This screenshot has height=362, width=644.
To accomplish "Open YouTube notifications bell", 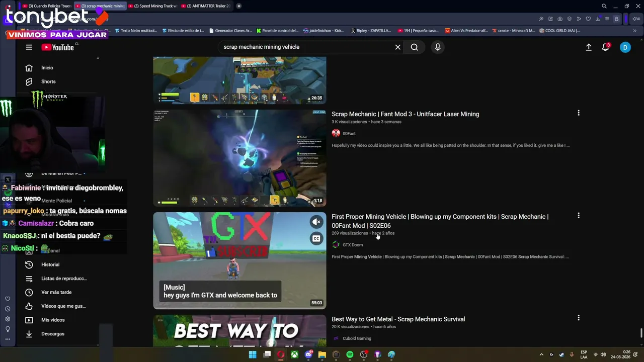I will (x=606, y=47).
